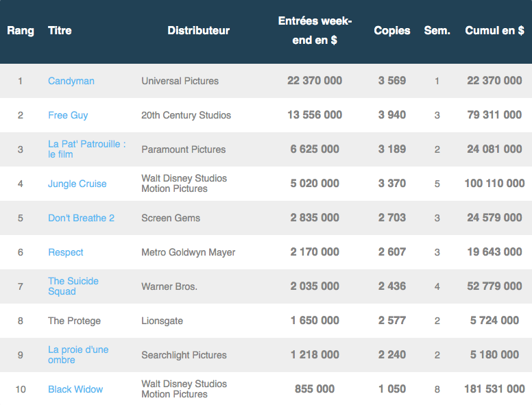This screenshot has width=532, height=405.
Task: Select Jungle Cruise's week count 5
Action: [437, 184]
